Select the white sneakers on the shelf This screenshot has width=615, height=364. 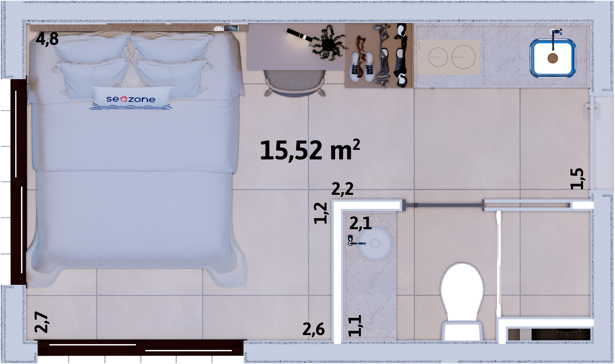pyautogui.click(x=362, y=67)
